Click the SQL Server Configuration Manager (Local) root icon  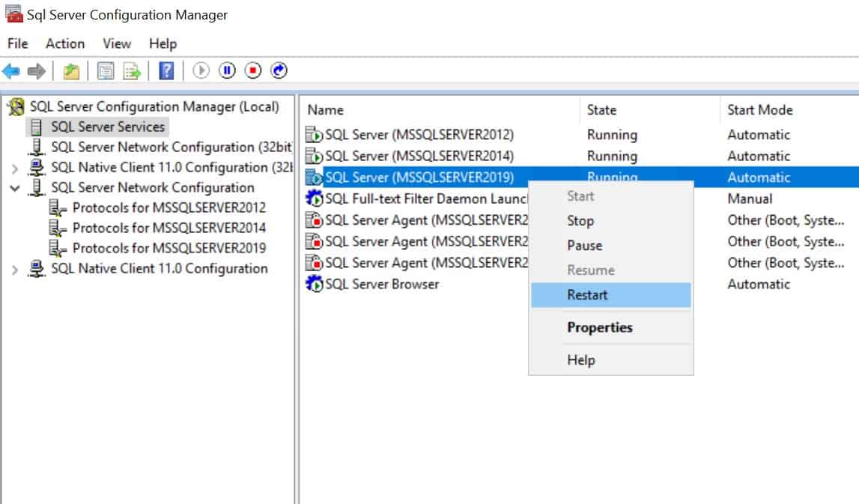pyautogui.click(x=16, y=106)
